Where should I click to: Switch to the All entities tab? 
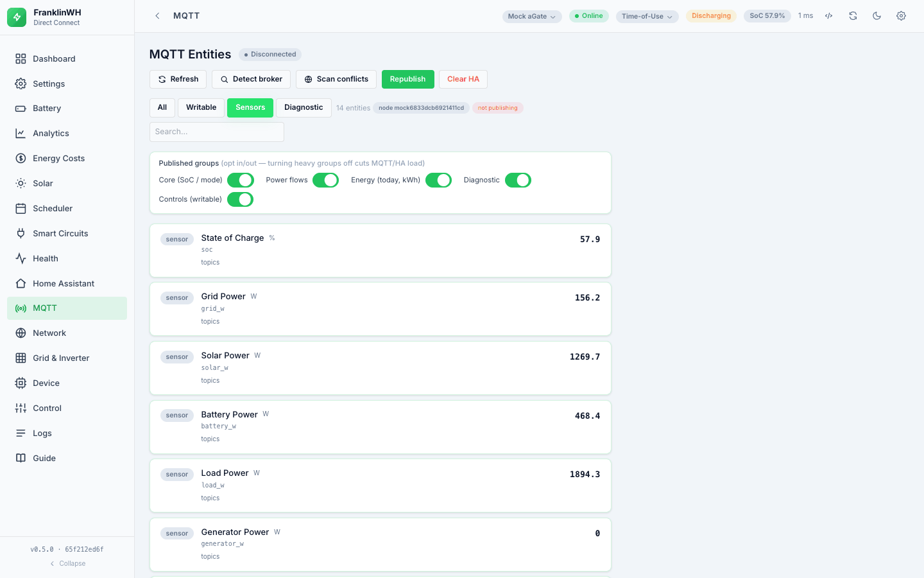pos(162,108)
